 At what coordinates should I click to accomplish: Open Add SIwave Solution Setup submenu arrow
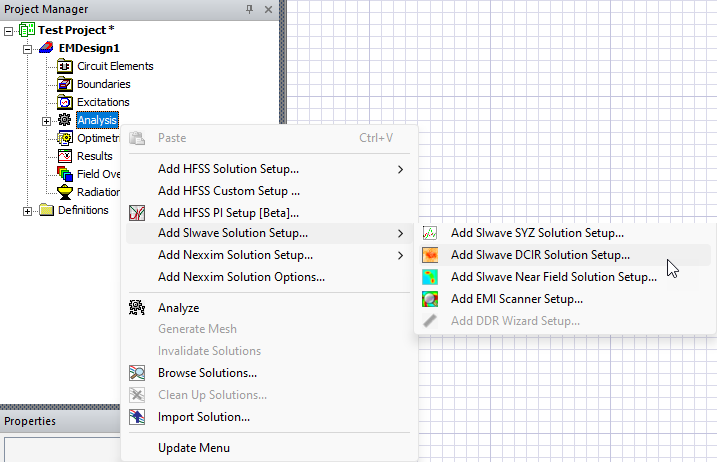(x=401, y=234)
